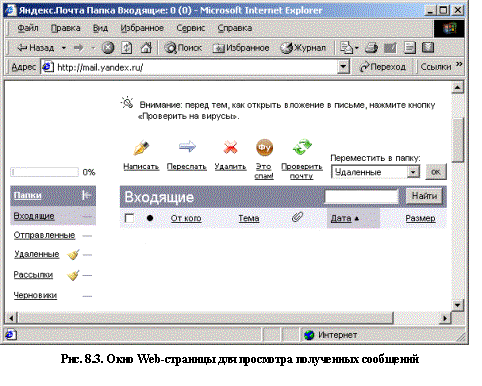Click the mailbox usage progress bar
The image size is (482, 386).
click(44, 172)
